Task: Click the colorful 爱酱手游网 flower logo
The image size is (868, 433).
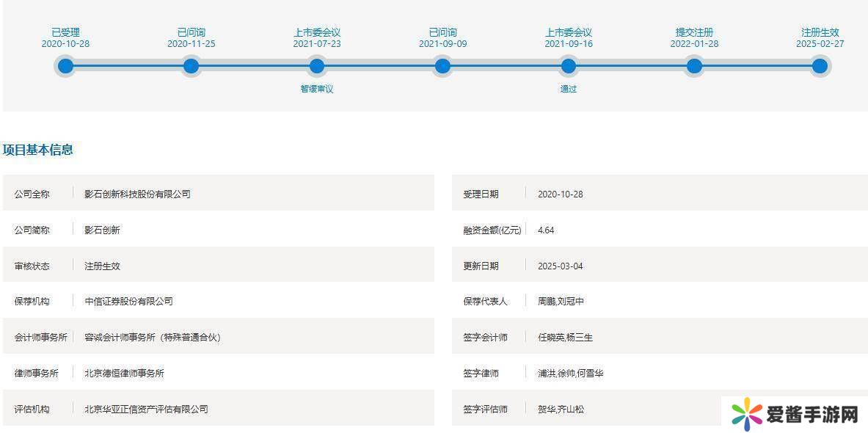Action: point(747,415)
